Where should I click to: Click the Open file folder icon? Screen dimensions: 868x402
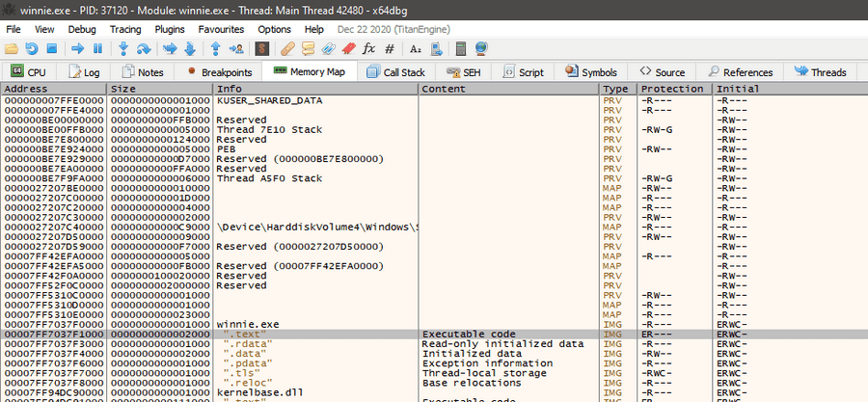tap(13, 48)
